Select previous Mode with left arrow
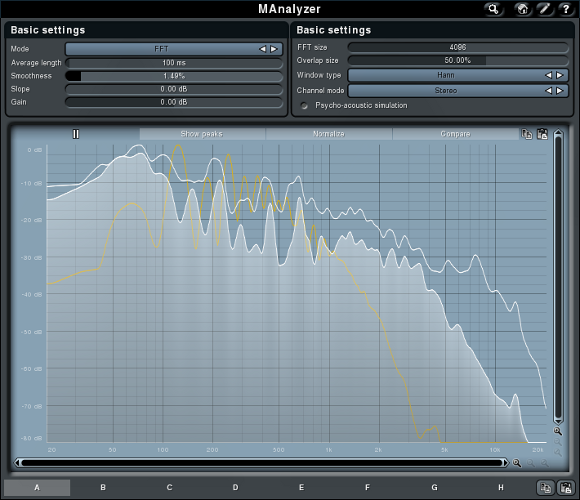Screen dimensions: 580x500 point(262,49)
